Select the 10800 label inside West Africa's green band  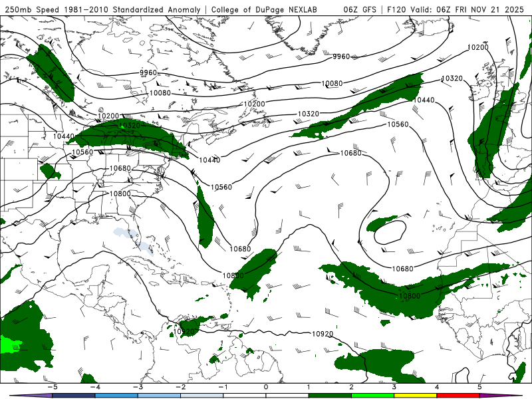[410, 296]
